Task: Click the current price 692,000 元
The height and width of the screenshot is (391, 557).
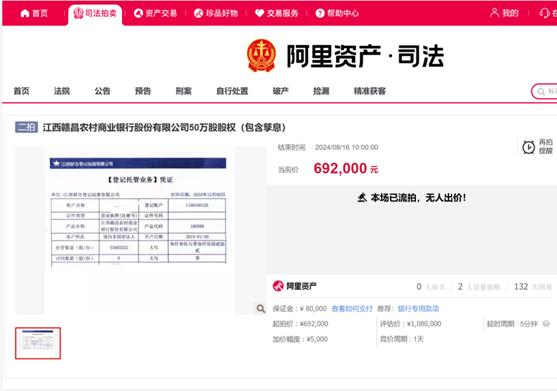Action: click(x=346, y=168)
